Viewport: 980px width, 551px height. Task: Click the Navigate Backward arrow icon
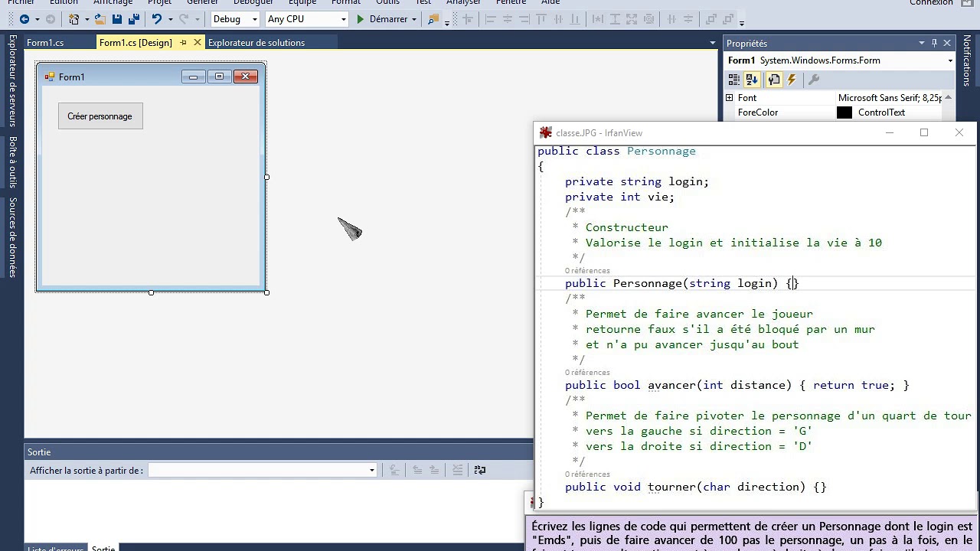coord(24,19)
